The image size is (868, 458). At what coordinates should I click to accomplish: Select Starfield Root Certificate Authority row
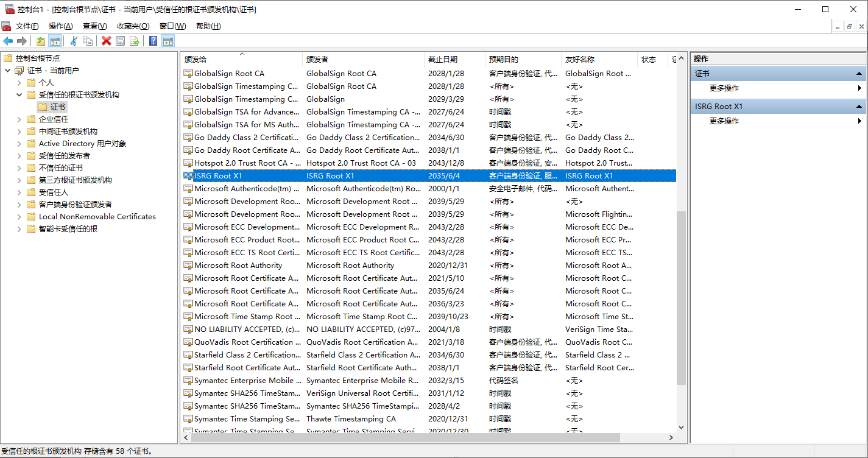click(429, 367)
